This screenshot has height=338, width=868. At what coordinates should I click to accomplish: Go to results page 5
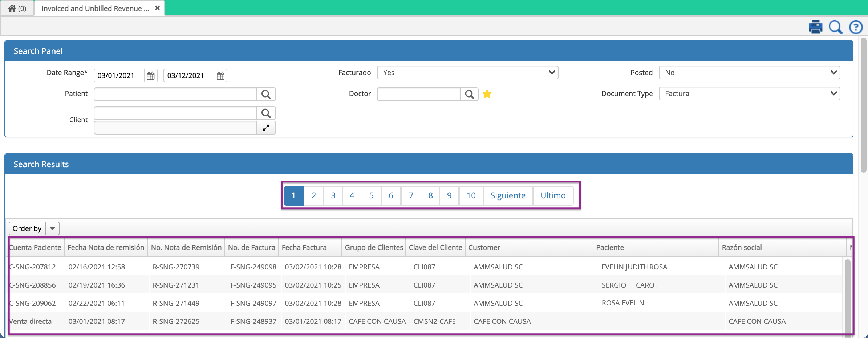[x=371, y=195]
